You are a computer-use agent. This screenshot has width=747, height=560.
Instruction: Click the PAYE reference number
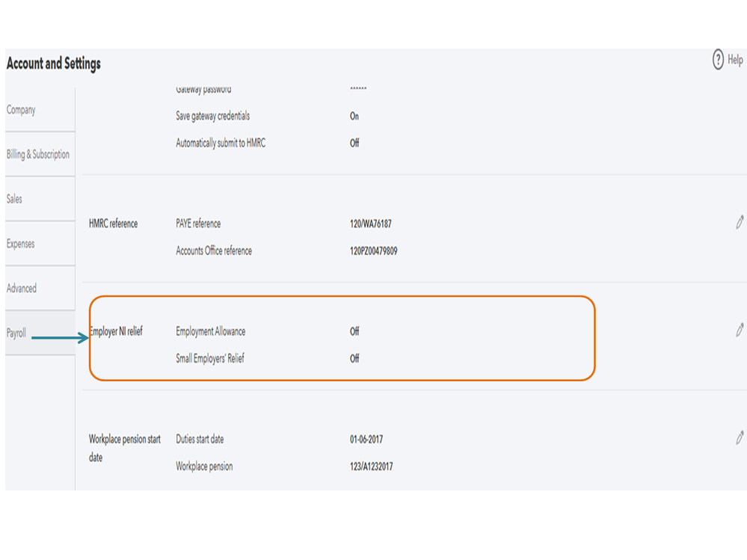tap(371, 224)
